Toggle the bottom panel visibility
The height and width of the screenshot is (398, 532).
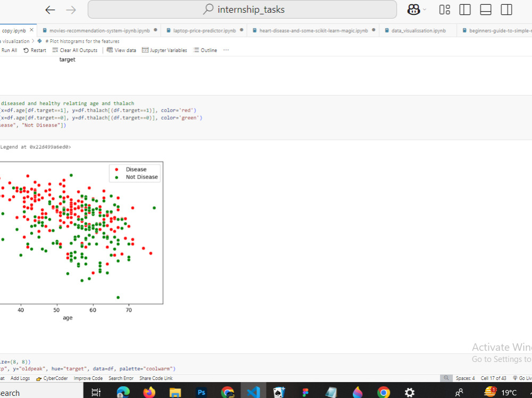point(486,10)
